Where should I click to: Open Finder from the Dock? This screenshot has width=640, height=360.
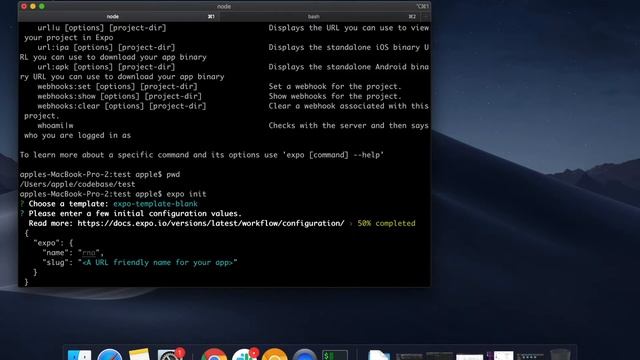pyautogui.click(x=79, y=354)
